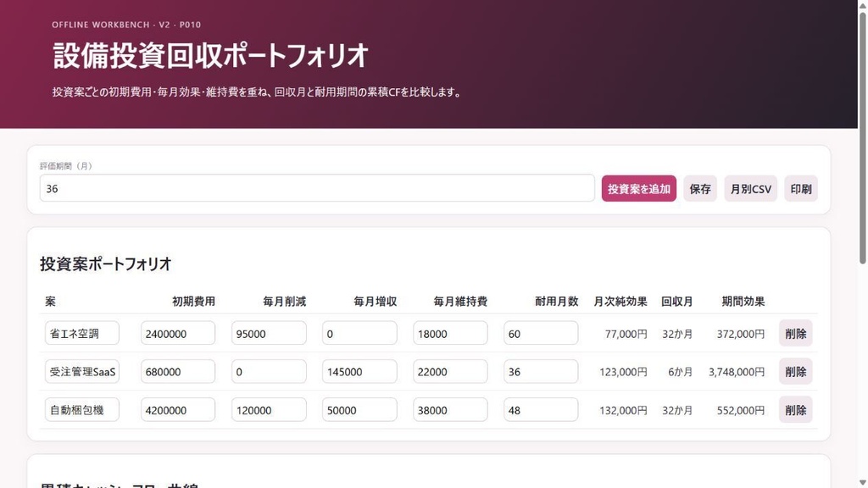Delete the 省エネ空調 row
The width and height of the screenshot is (868, 488).
tap(795, 334)
